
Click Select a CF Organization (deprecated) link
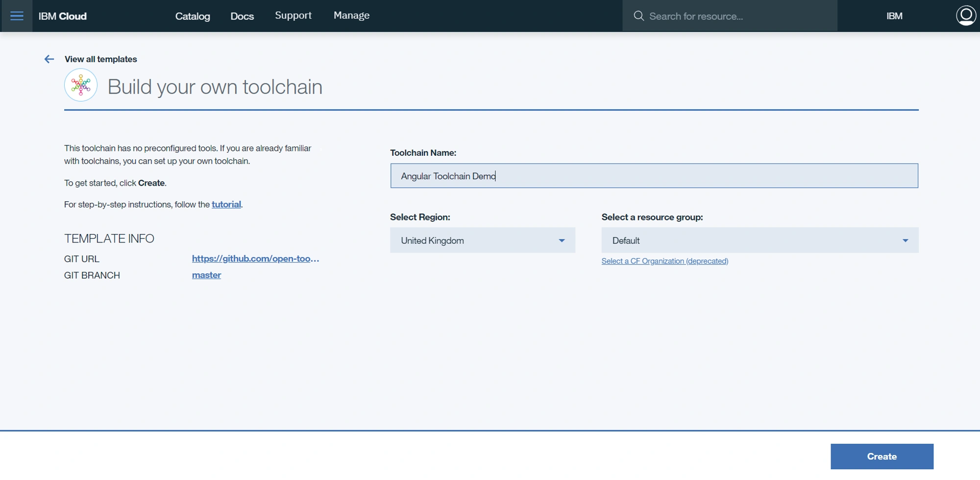pos(665,261)
